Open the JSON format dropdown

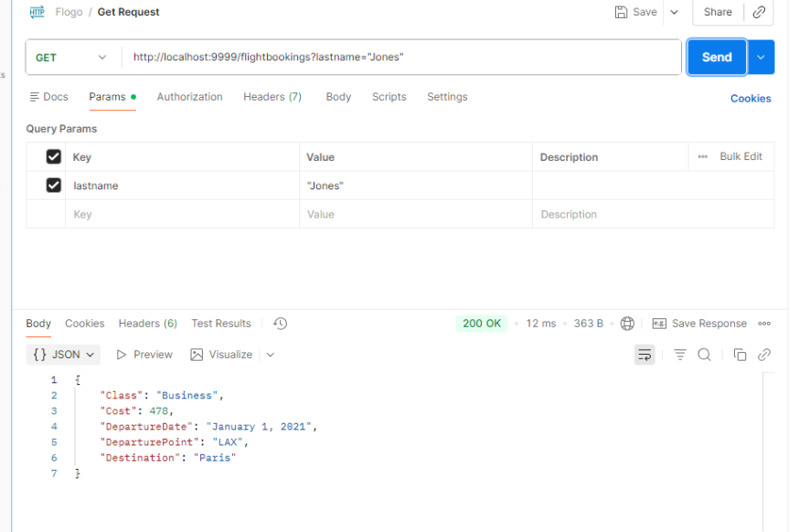64,355
